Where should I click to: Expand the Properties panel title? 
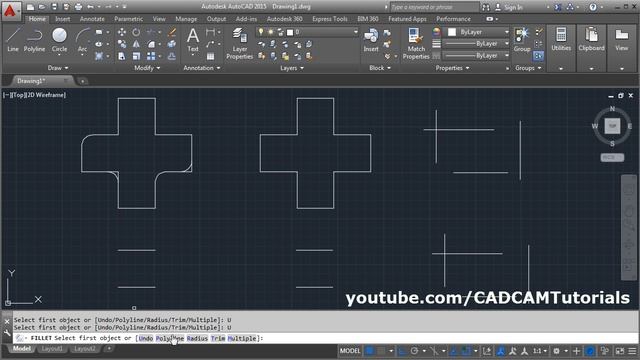452,68
